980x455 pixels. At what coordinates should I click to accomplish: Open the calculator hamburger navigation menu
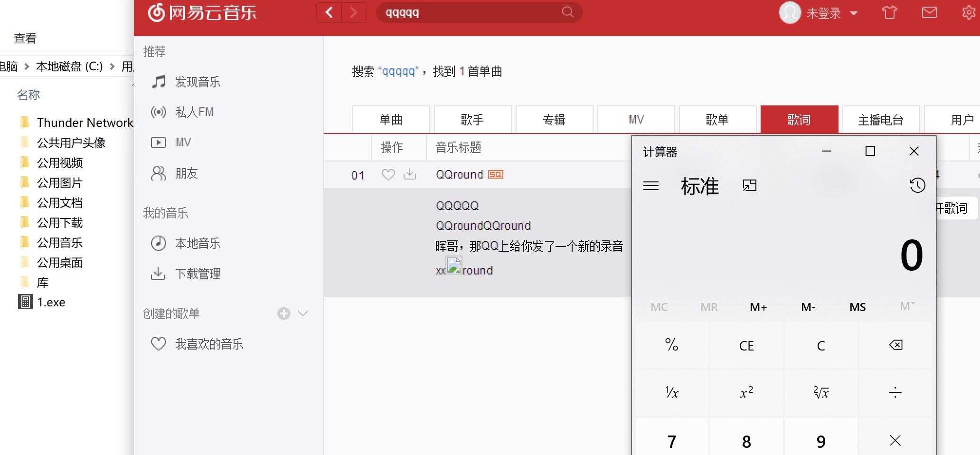(x=651, y=186)
